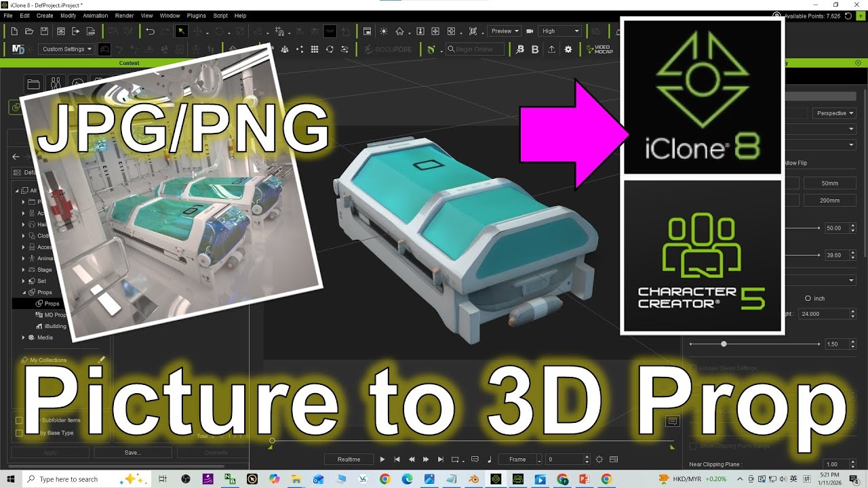Open PowerPoint from the Windows taskbar
Image resolution: width=868 pixels, height=488 pixels.
585,479
